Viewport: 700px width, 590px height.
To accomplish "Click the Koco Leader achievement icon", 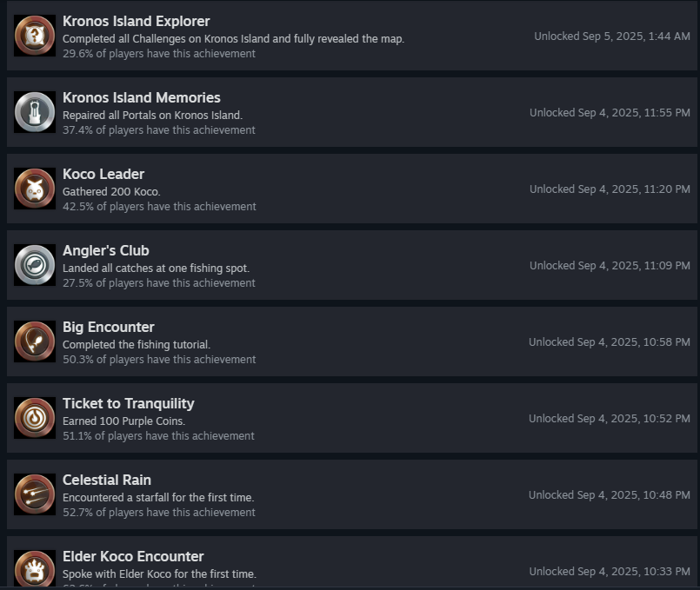I will pos(35,189).
